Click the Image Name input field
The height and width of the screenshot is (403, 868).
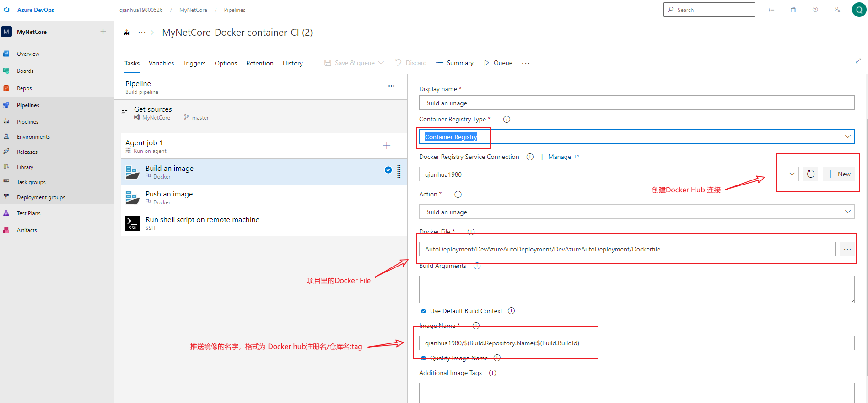(636, 343)
